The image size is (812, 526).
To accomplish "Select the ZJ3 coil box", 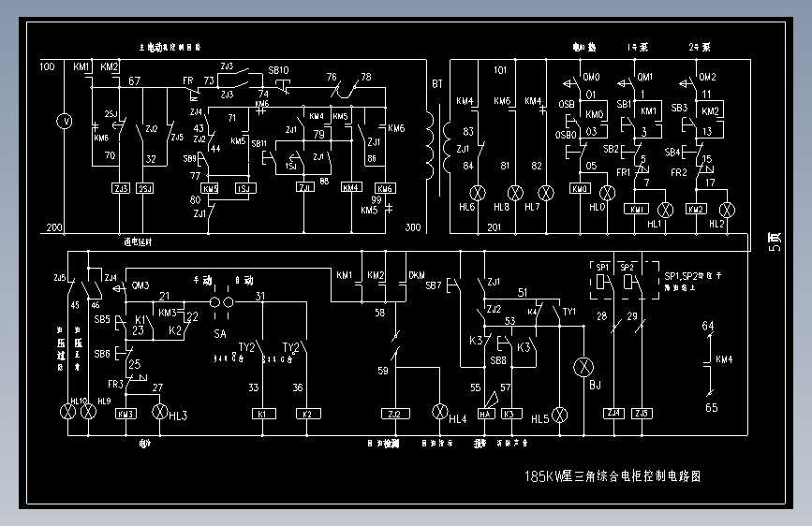I will [x=121, y=188].
